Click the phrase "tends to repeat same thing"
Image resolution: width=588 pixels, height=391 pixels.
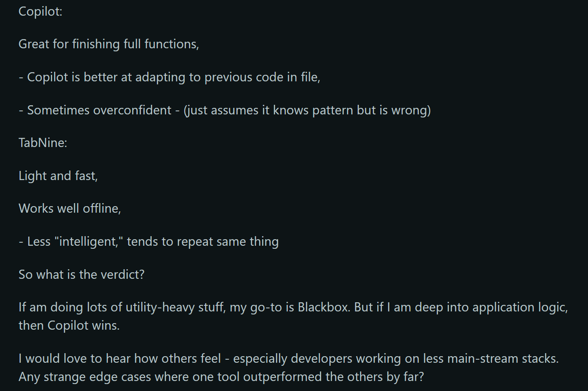click(x=203, y=242)
